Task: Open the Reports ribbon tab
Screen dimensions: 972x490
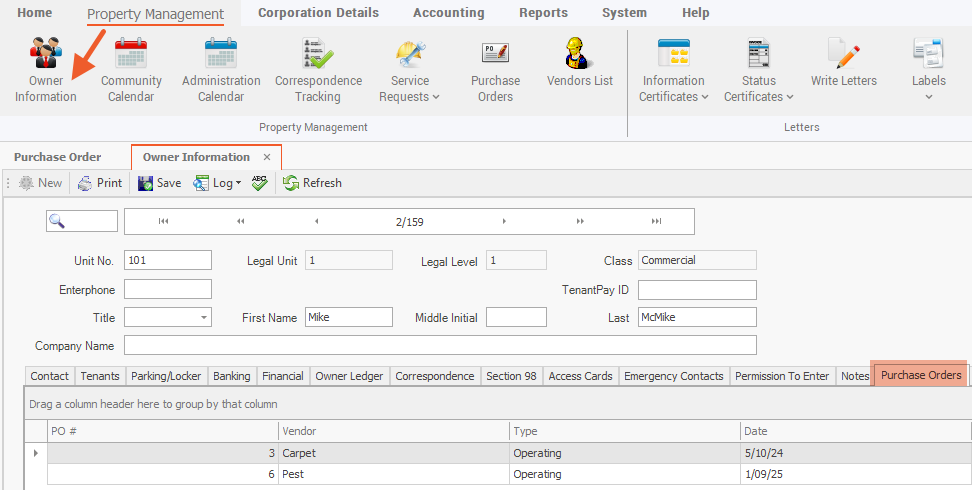Action: pyautogui.click(x=544, y=12)
